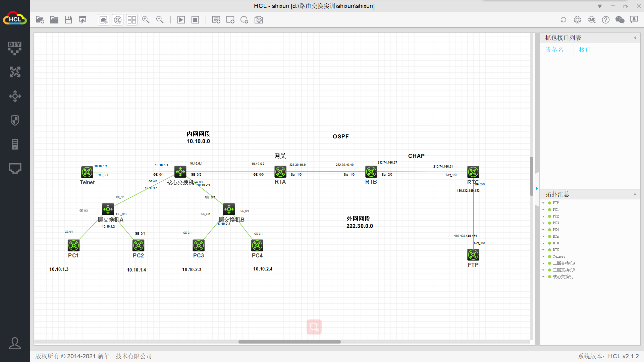Select the RTB router on canvas
The image size is (644, 362).
(x=371, y=172)
